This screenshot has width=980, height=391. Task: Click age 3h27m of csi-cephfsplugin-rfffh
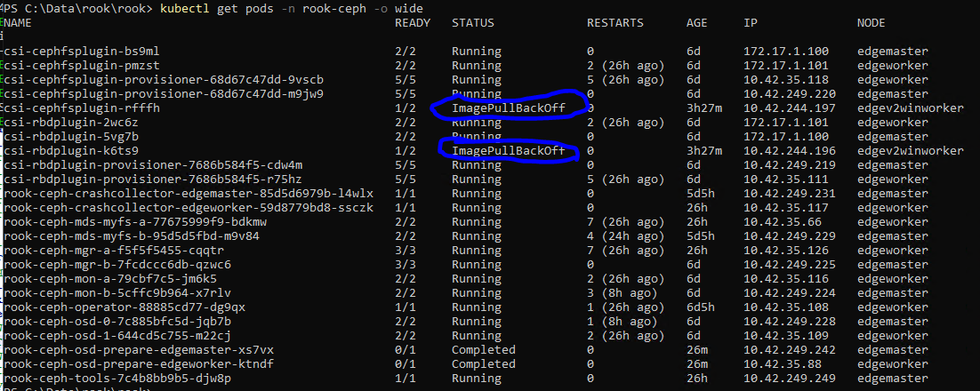[x=704, y=108]
